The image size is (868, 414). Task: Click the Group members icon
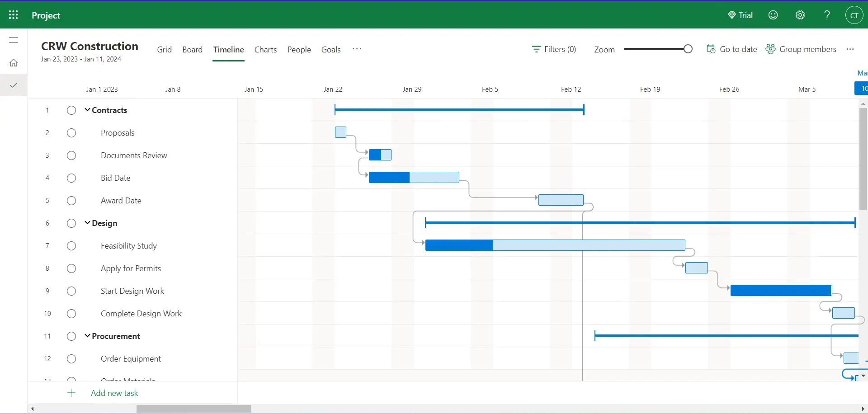(770, 49)
